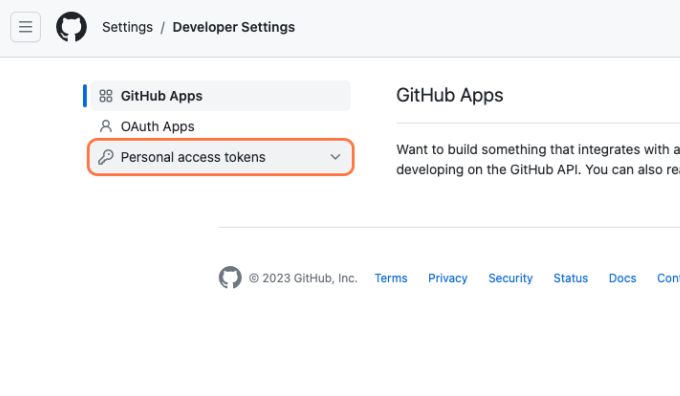
Task: Click the GitHub Apps grid icon
Action: (x=106, y=96)
